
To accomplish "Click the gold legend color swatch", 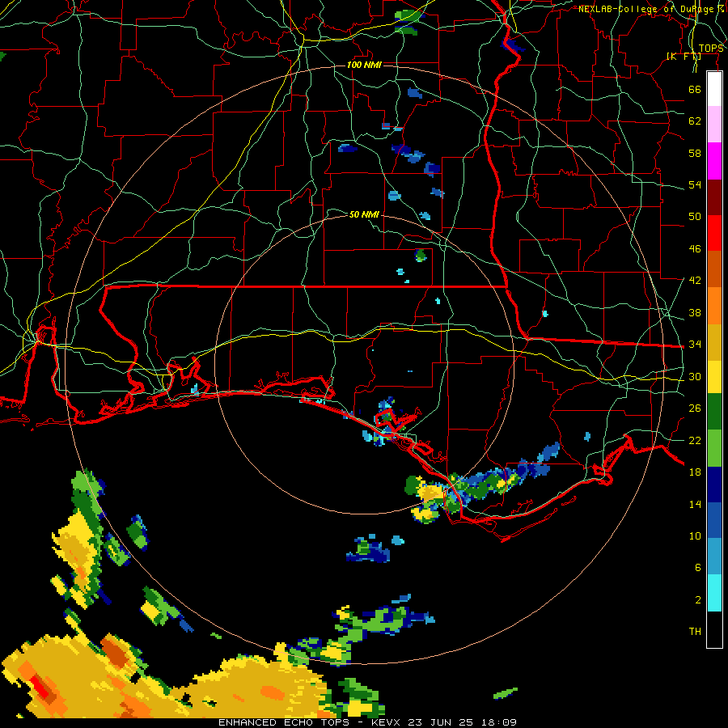I will pos(714,342).
